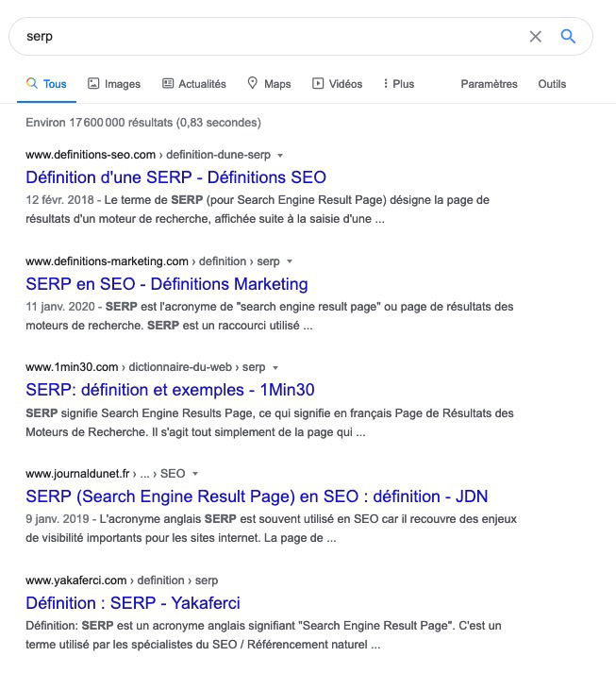Open Paramètres
The width and height of the screenshot is (616, 673).
[x=489, y=84]
